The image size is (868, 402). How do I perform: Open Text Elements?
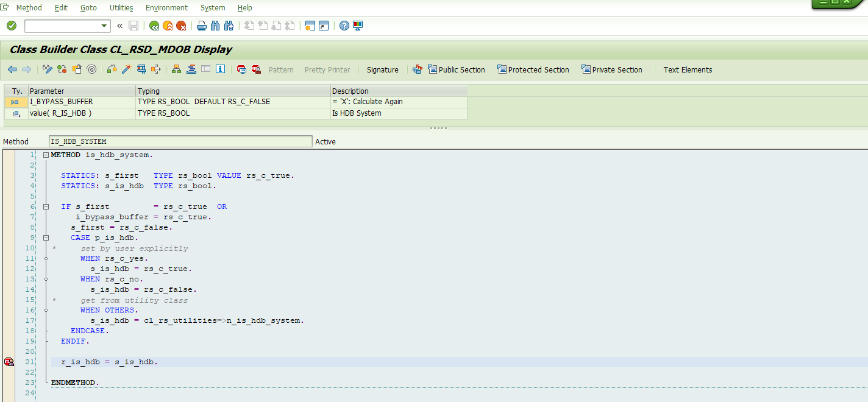tap(688, 69)
